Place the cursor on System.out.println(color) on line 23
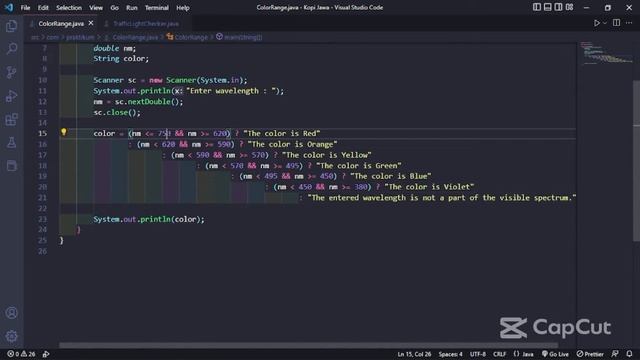 pyautogui.click(x=149, y=219)
